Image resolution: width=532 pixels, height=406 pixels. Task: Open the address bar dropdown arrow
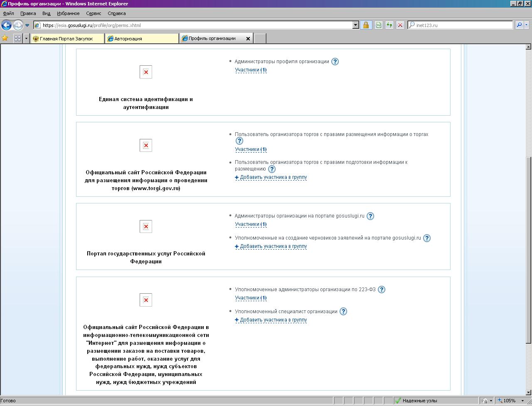click(355, 25)
